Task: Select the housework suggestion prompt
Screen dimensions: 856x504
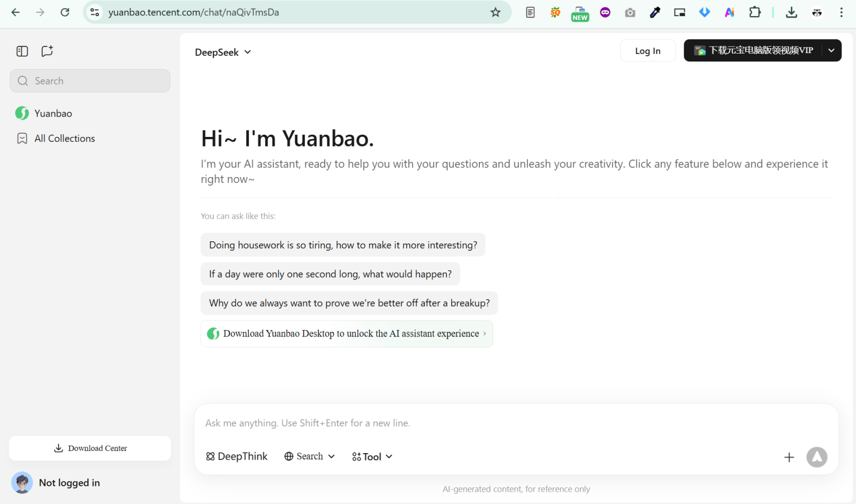Action: pos(343,245)
